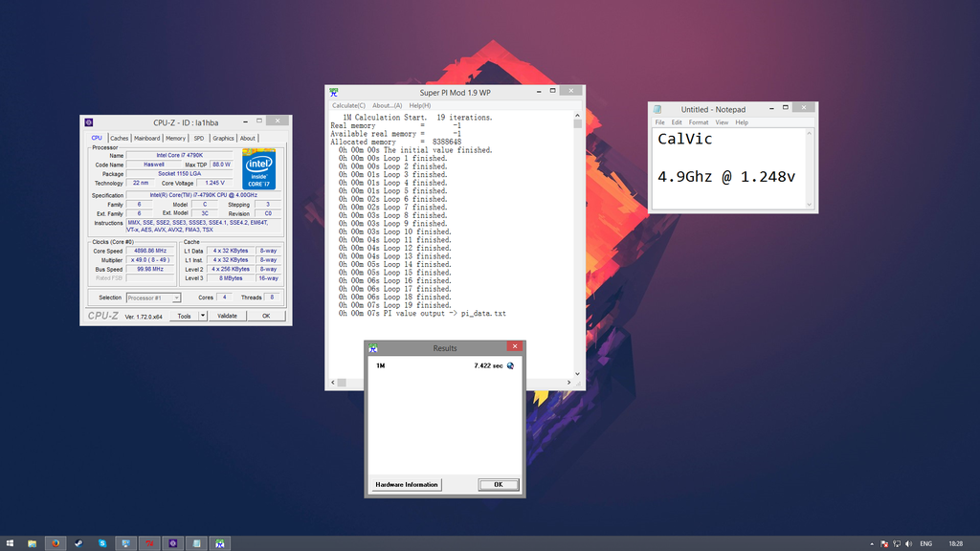Click the Notepad scrollbar down arrow

click(x=810, y=205)
